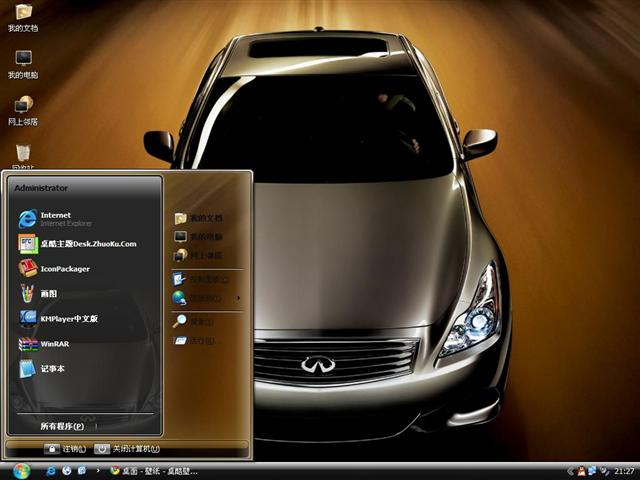The image size is (640, 480).
Task: Click the 搜索 search entry
Action: [201, 321]
